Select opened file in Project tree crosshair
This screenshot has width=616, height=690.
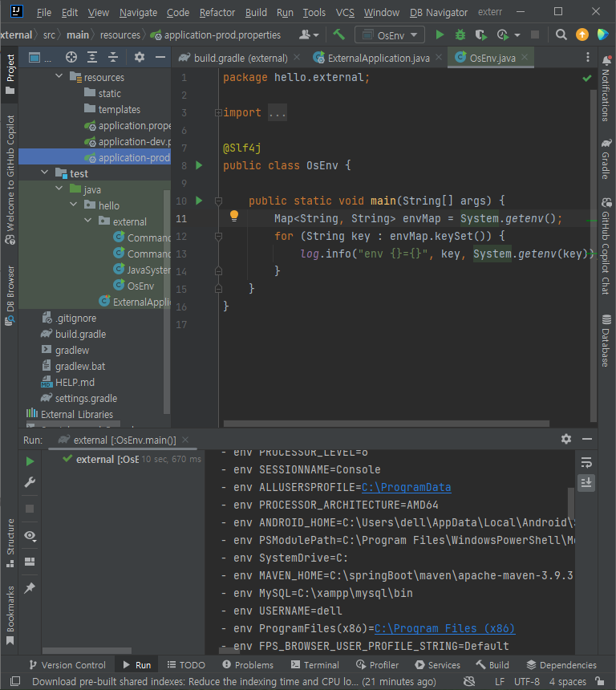[71, 57]
